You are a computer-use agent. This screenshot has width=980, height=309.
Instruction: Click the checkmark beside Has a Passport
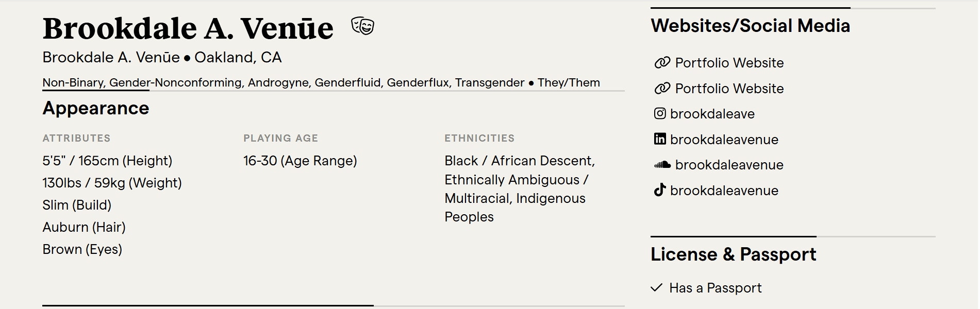coord(656,288)
